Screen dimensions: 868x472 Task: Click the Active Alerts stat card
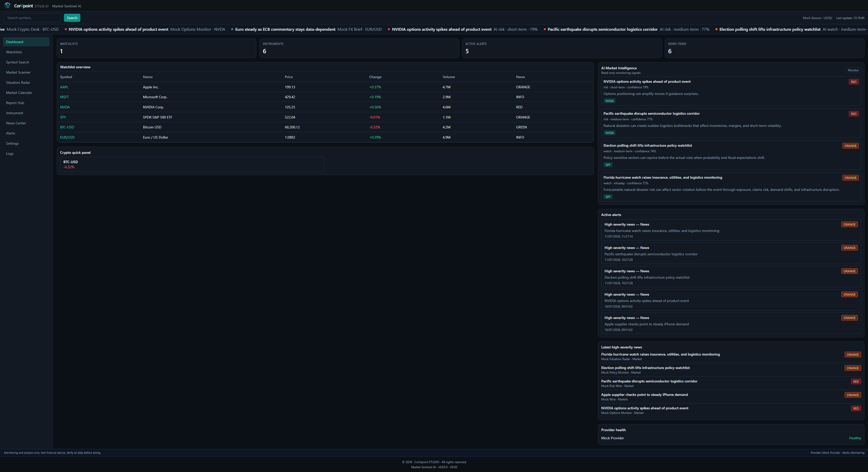point(562,48)
